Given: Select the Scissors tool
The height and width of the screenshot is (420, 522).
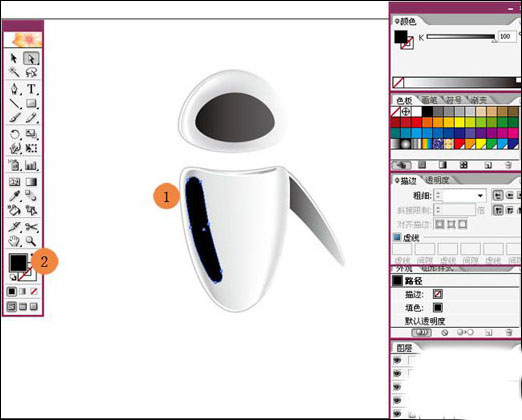Looking at the screenshot, I should coord(31,227).
